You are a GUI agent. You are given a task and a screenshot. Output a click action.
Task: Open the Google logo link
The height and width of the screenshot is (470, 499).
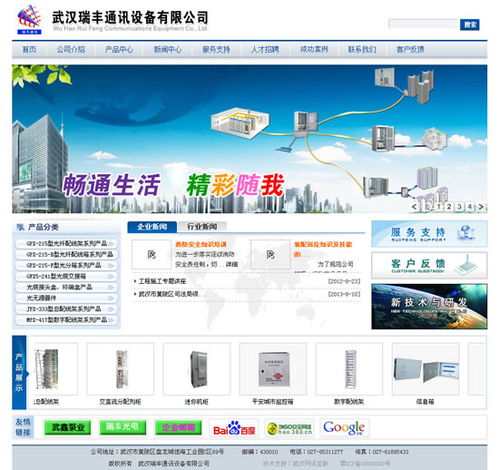coord(344,428)
